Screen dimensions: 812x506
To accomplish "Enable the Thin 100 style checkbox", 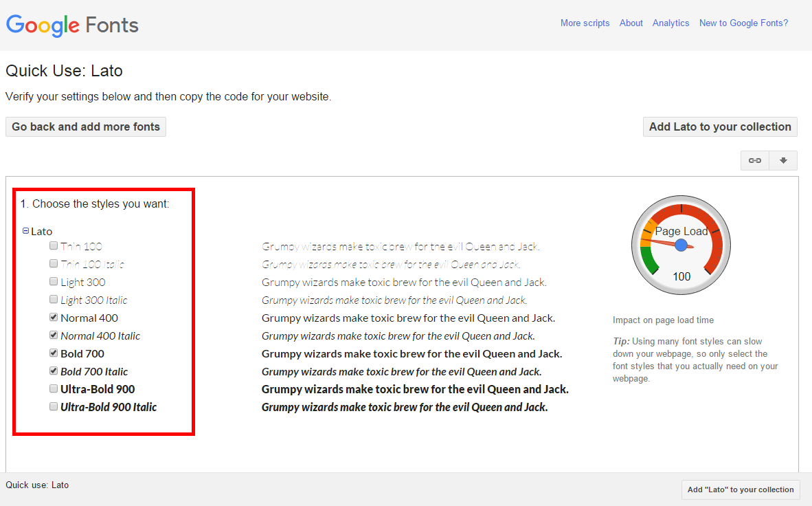I will pos(54,245).
